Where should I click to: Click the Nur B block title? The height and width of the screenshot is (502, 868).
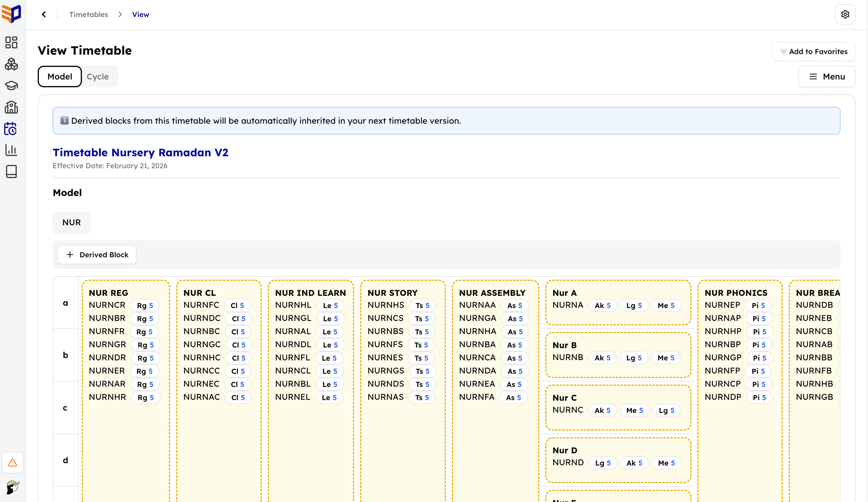(x=564, y=345)
